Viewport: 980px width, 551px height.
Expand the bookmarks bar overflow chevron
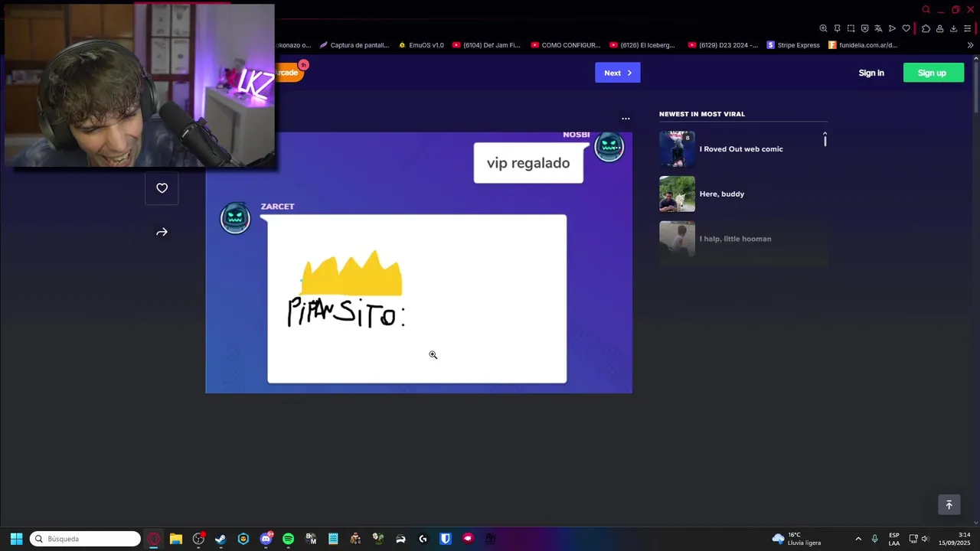pos(970,45)
